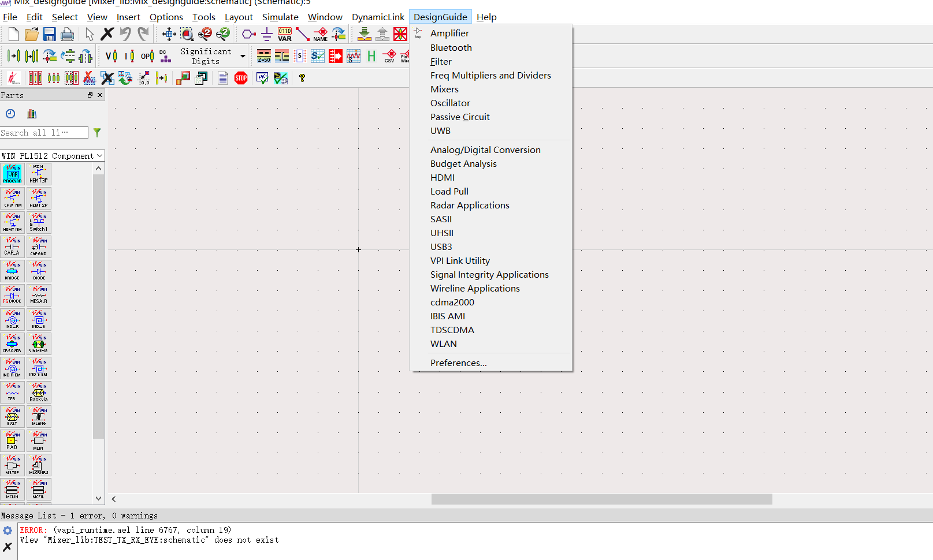Select the insert wire toolbar icon

[x=303, y=34]
